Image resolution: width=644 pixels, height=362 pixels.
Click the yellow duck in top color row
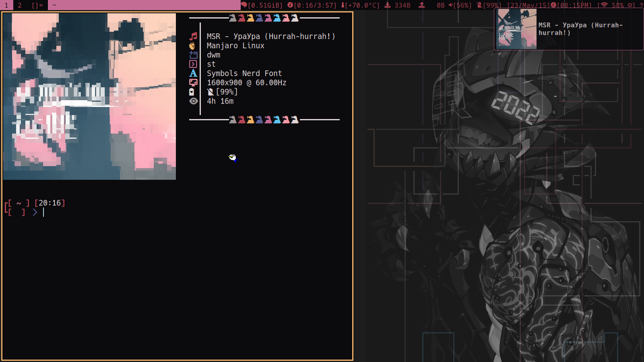pos(250,18)
